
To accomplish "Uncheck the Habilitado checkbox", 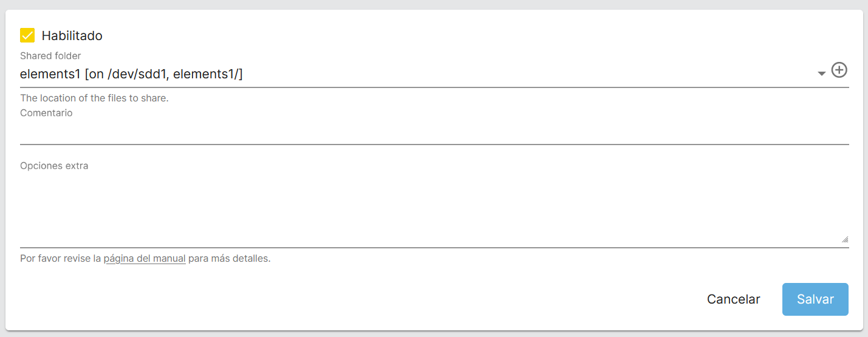I will (27, 35).
